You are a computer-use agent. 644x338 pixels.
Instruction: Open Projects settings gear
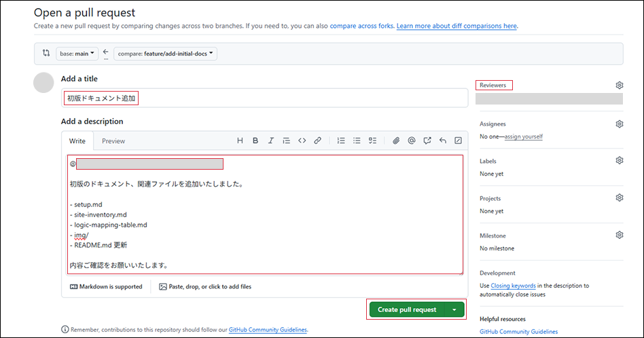pyautogui.click(x=620, y=198)
